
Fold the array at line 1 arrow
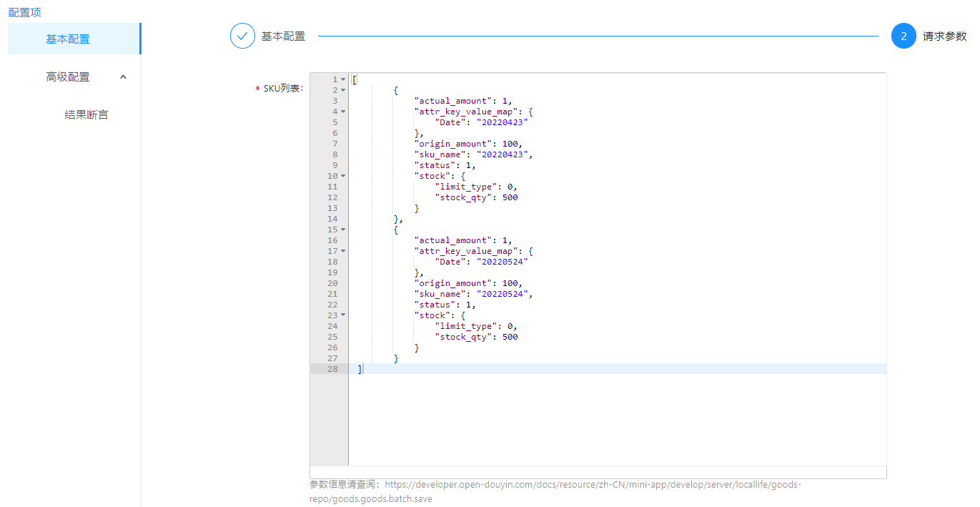click(343, 79)
